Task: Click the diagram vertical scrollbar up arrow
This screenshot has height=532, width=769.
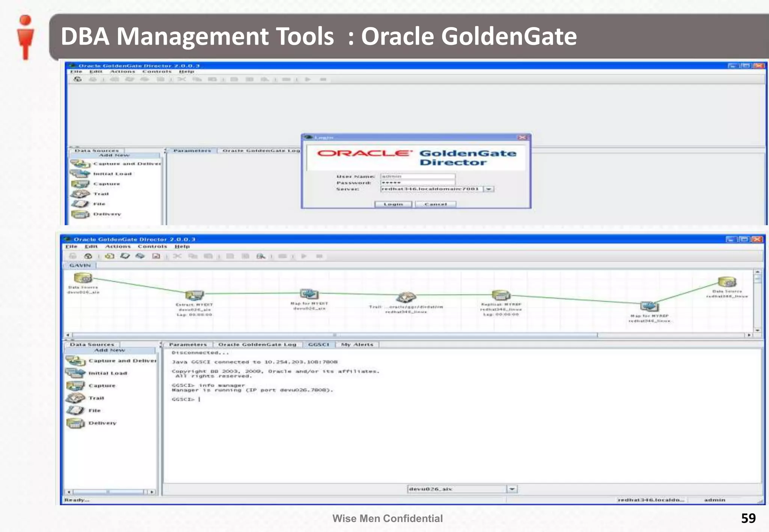Action: pyautogui.click(x=757, y=272)
